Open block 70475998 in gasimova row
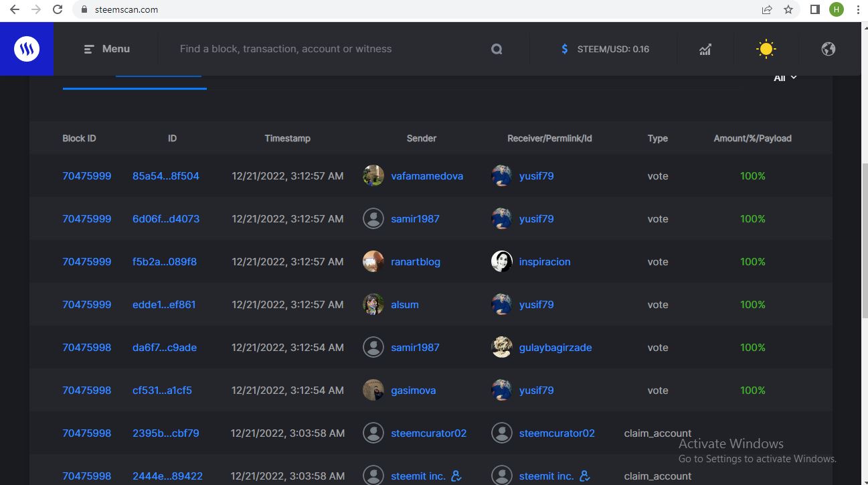Image resolution: width=868 pixels, height=485 pixels. pos(87,391)
